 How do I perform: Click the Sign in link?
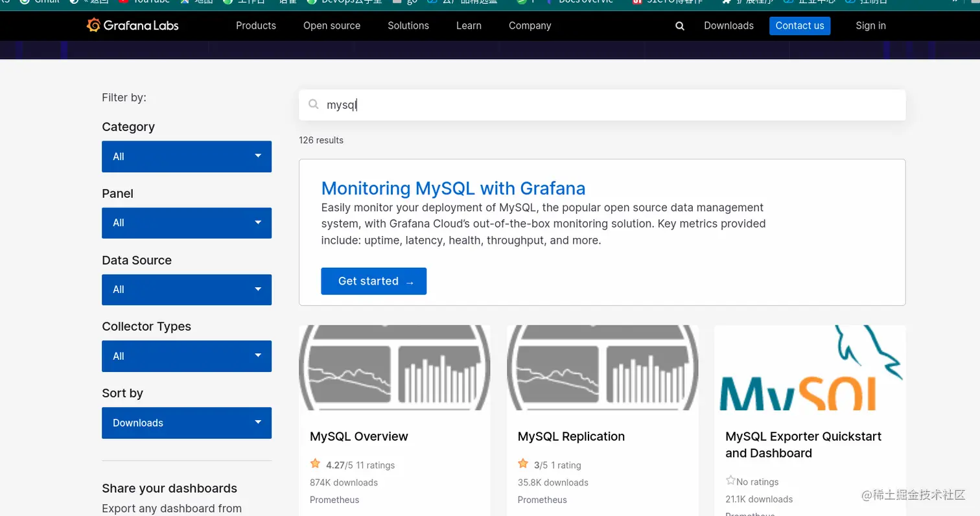coord(870,26)
